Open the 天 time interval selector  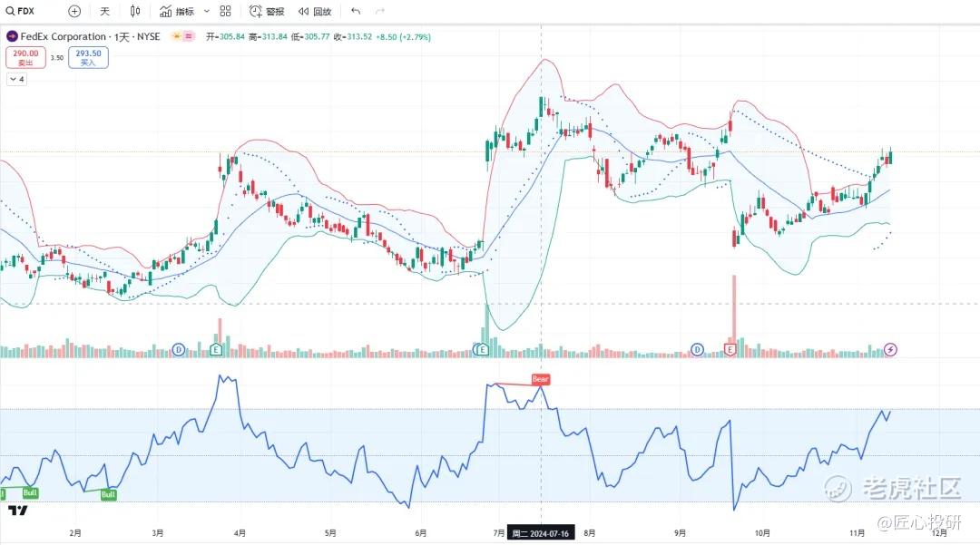click(x=105, y=11)
